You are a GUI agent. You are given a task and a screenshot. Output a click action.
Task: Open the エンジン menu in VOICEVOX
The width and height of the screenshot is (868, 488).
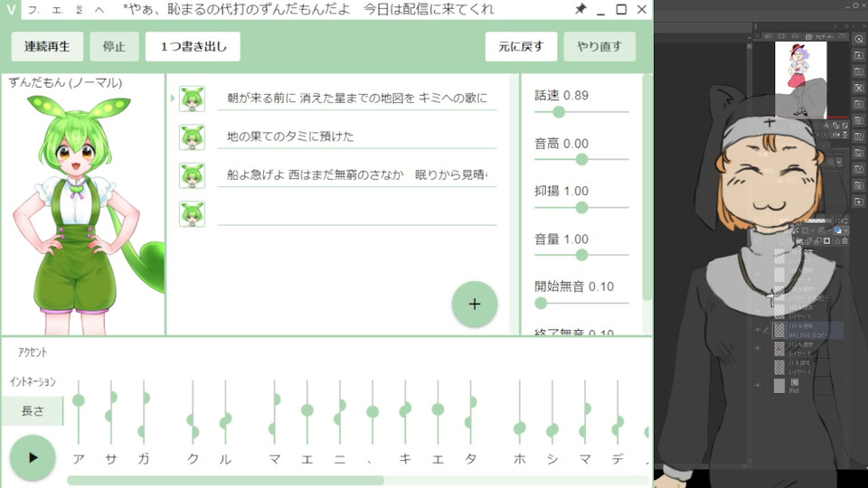pos(57,10)
